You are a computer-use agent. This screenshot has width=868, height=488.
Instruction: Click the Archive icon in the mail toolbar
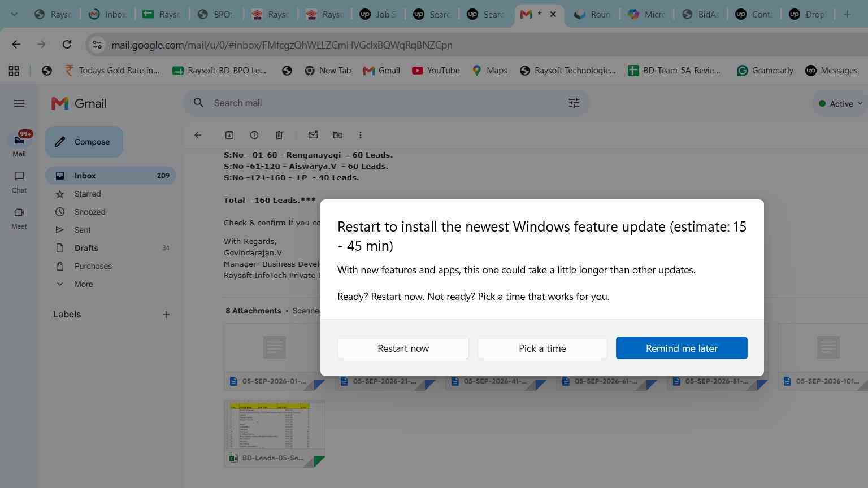click(229, 135)
